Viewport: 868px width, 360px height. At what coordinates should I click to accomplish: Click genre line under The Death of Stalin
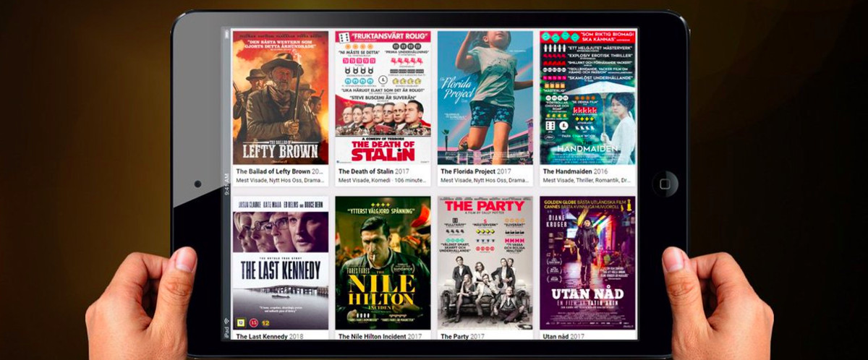pos(383,181)
